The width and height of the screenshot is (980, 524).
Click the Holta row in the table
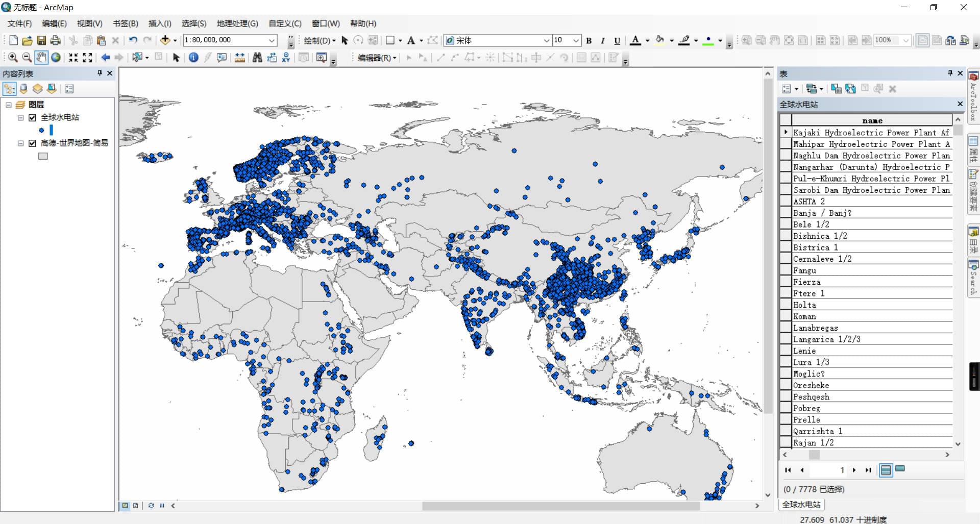click(872, 305)
